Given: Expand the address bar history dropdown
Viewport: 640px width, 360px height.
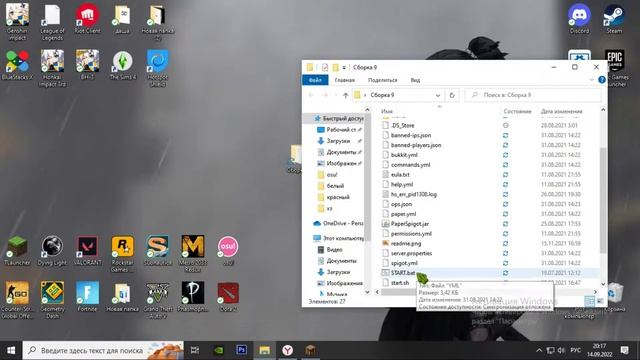Looking at the screenshot, I should pyautogui.click(x=438, y=95).
